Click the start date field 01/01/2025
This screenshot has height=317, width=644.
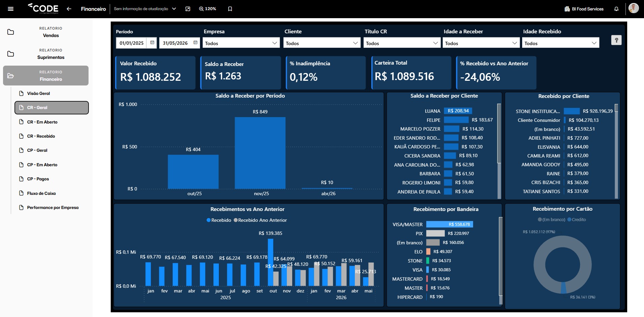(132, 43)
